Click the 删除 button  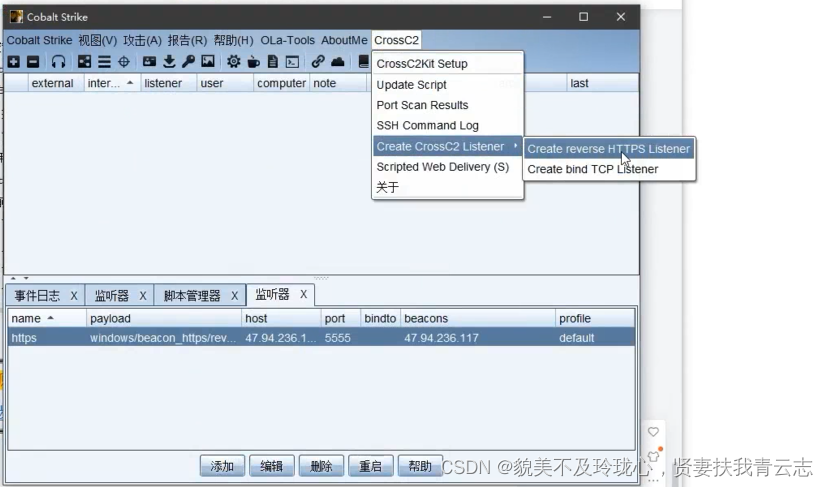click(x=321, y=466)
